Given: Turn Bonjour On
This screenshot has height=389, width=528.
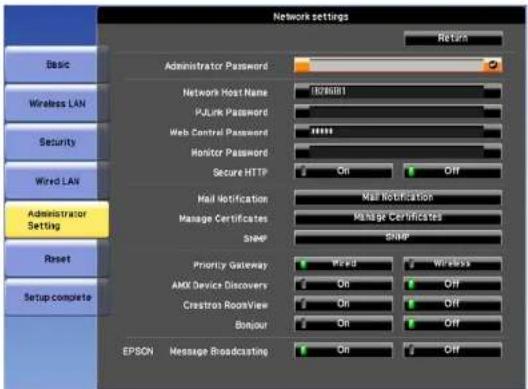Looking at the screenshot, I should pos(343,324).
